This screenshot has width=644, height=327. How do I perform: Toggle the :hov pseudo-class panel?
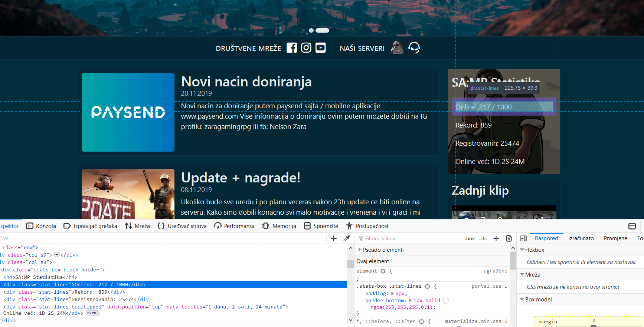click(470, 238)
